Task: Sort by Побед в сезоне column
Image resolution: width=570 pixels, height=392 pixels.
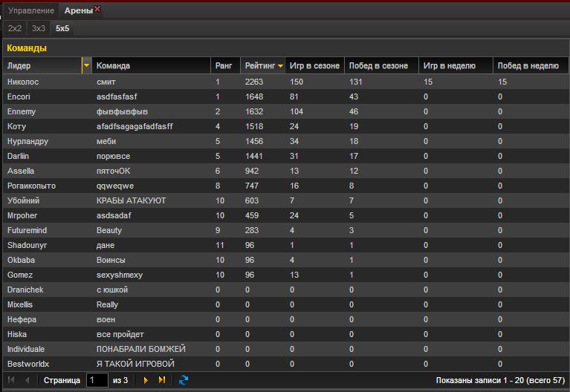Action: [x=378, y=66]
